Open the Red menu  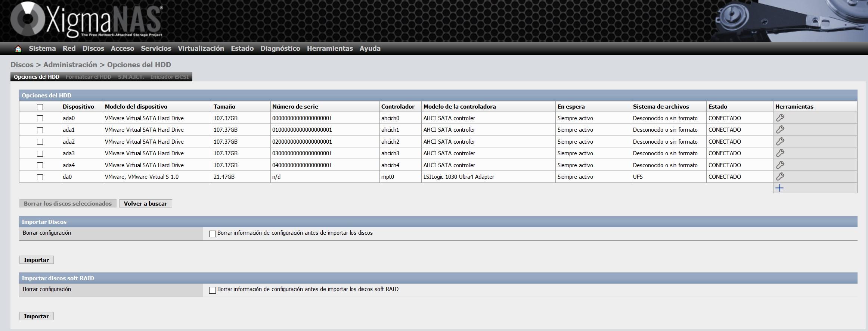(x=69, y=49)
